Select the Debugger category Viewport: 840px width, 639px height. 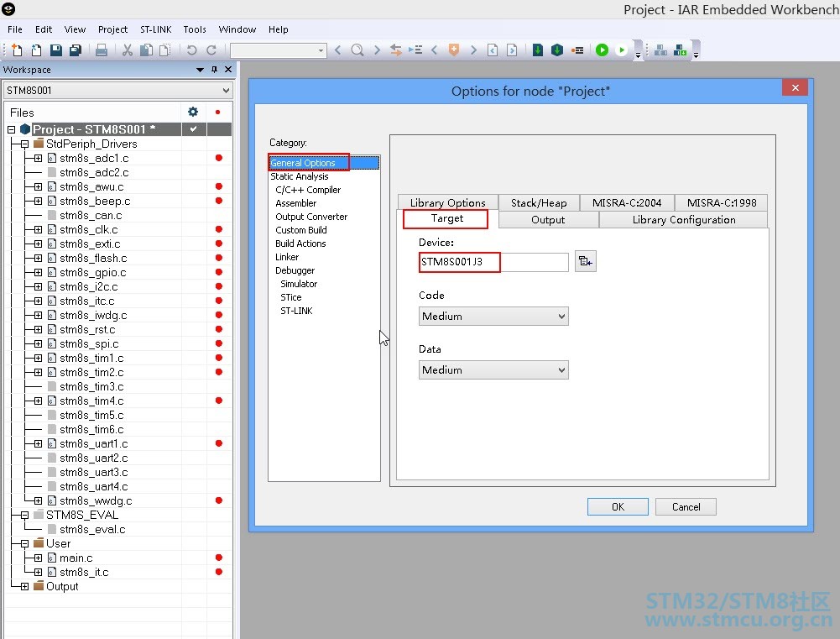click(x=295, y=270)
